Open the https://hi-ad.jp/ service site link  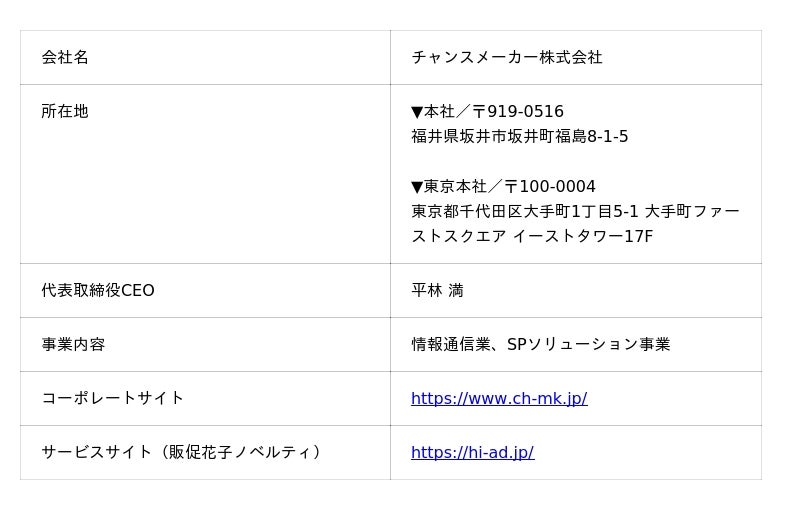[472, 452]
